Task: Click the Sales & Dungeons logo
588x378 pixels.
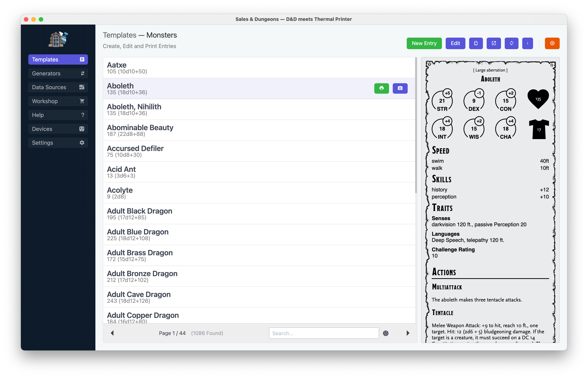Action: pyautogui.click(x=58, y=39)
